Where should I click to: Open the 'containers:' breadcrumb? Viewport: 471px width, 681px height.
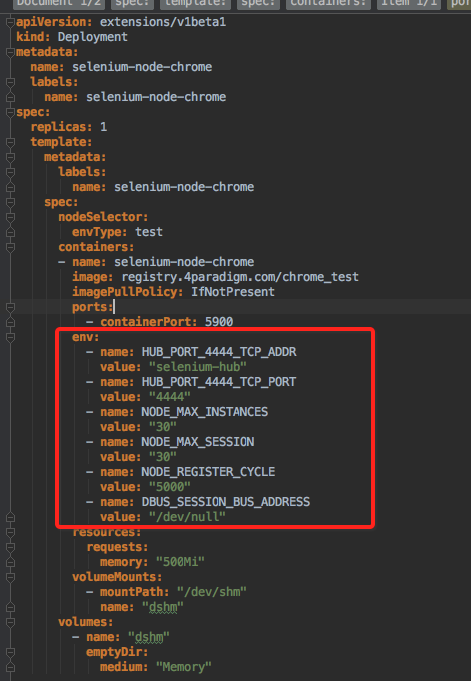328,3
